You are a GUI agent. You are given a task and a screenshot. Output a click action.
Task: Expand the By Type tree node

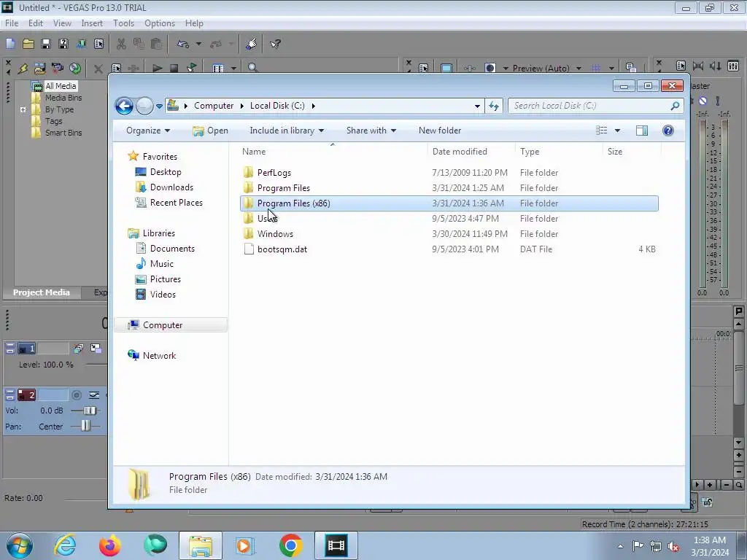point(23,109)
